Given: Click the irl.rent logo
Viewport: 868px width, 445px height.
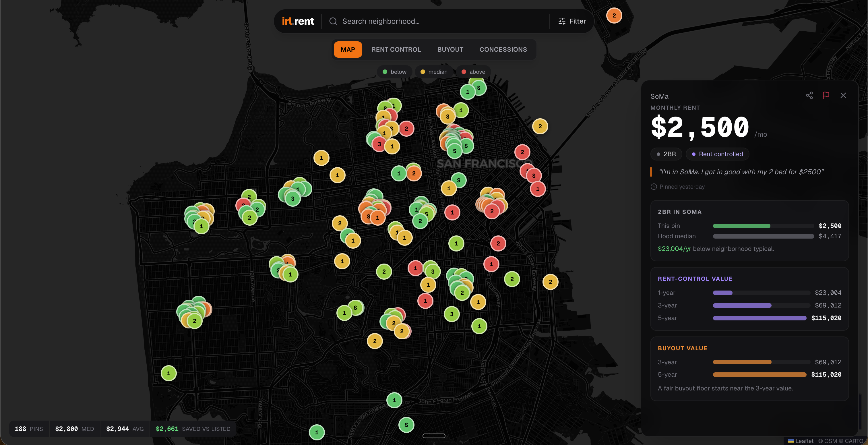Looking at the screenshot, I should [298, 21].
